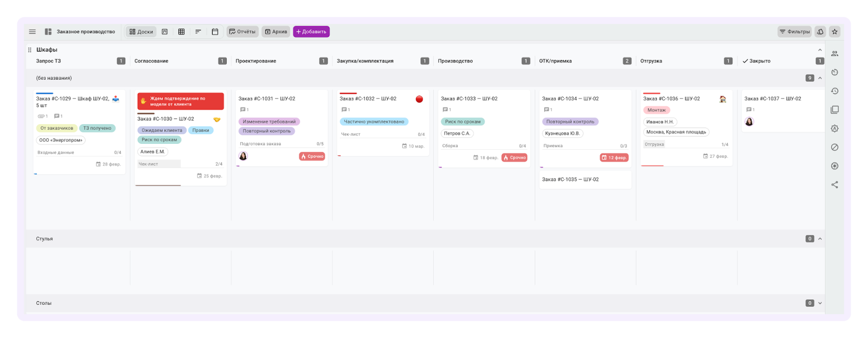Open members panel in the right sidebar
The height and width of the screenshot is (338, 868).
tap(834, 54)
